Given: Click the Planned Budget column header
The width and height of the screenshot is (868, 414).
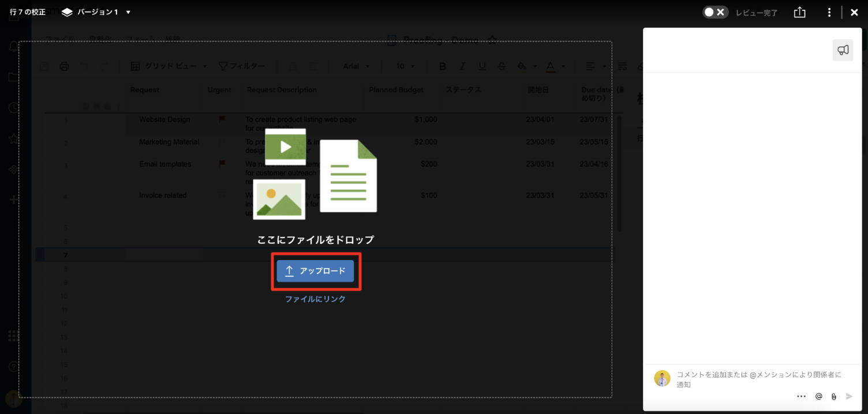Looking at the screenshot, I should pos(396,90).
